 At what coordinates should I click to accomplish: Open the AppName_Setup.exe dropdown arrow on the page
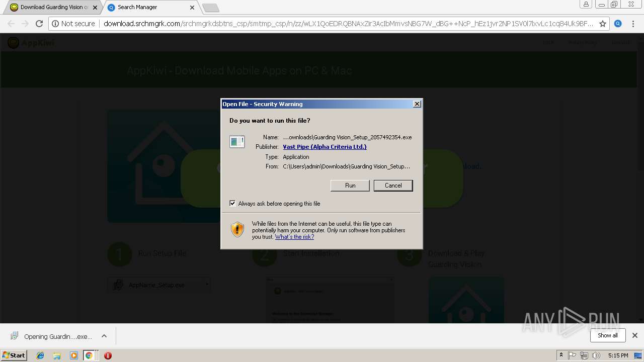(207, 285)
